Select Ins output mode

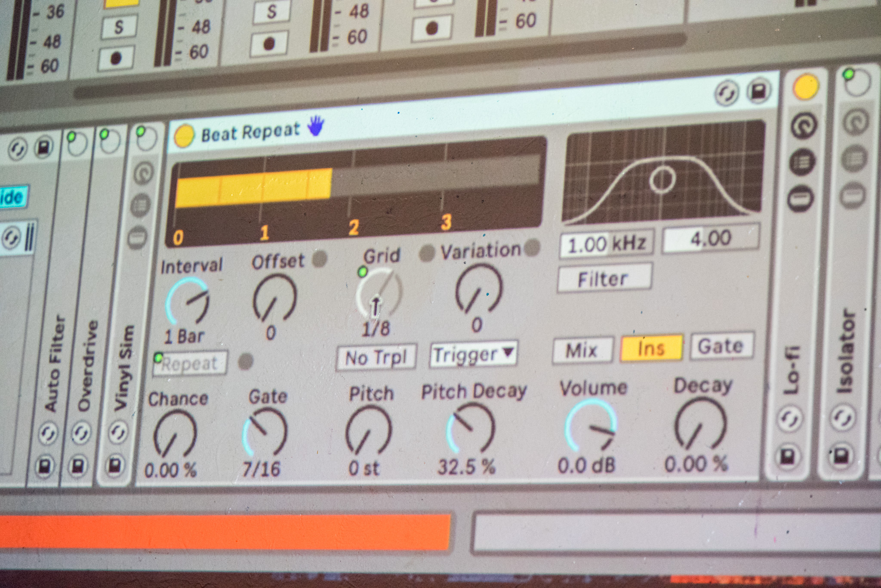651,348
